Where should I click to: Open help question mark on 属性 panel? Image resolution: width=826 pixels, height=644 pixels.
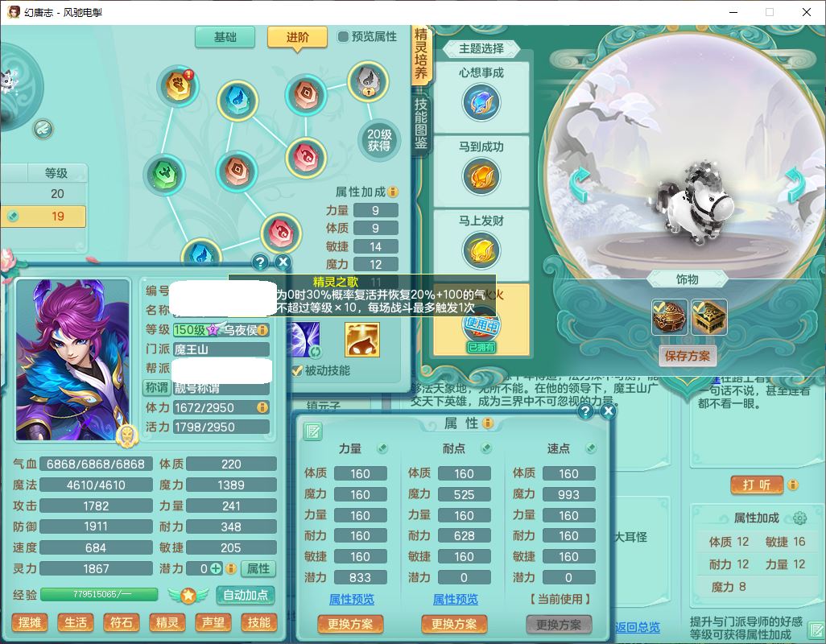tap(585, 411)
